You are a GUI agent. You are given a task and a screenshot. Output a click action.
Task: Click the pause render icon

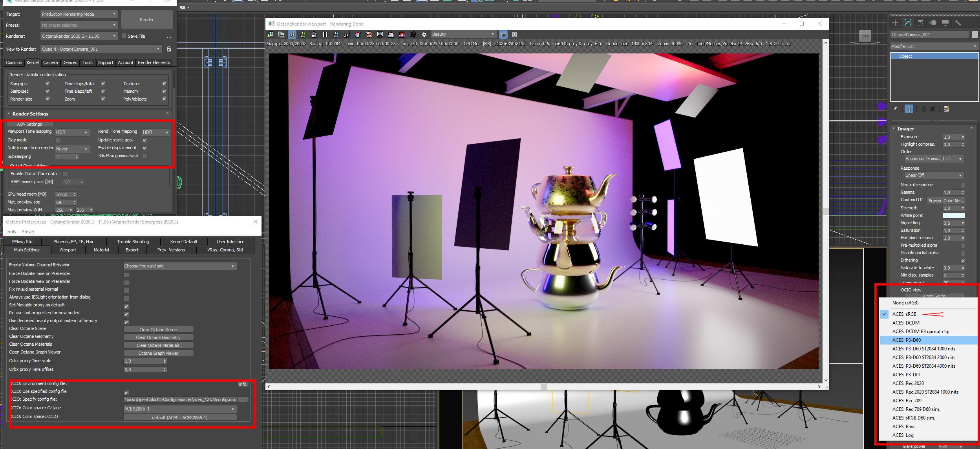(x=325, y=35)
